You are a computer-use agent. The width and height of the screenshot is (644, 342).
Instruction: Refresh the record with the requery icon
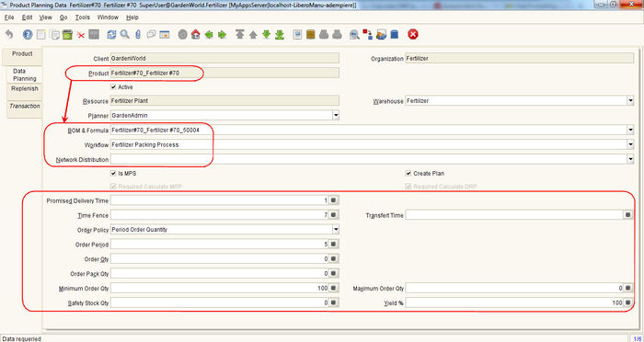coord(111,35)
